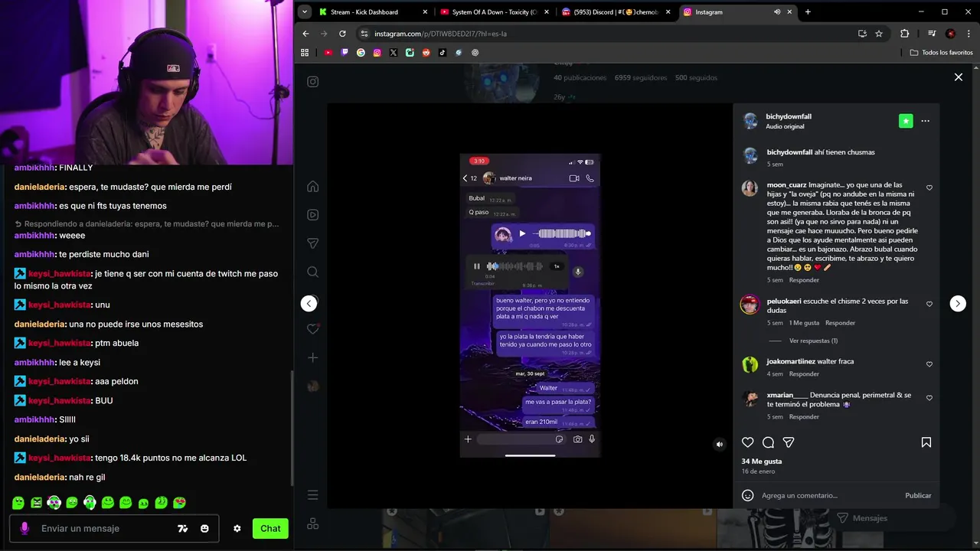Image resolution: width=980 pixels, height=551 pixels.
Task: Open Instagram search magnifier icon
Action: click(312, 272)
